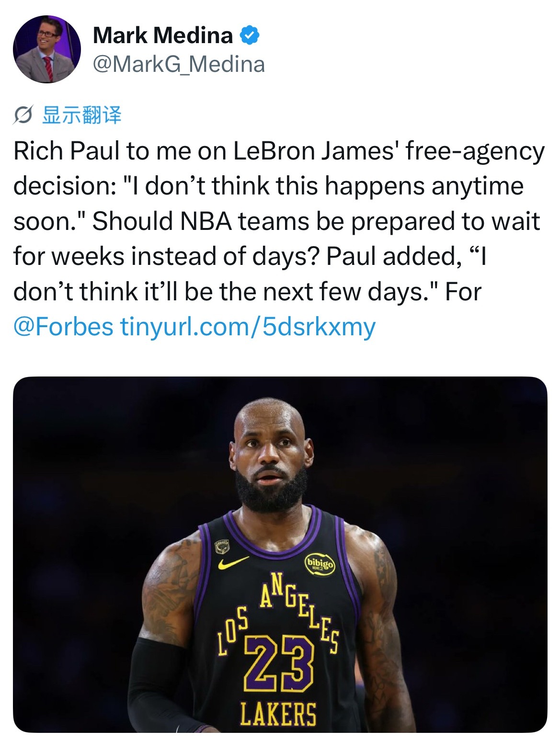
Task: Click the small crest patch above the Nike logo
Action: click(221, 546)
